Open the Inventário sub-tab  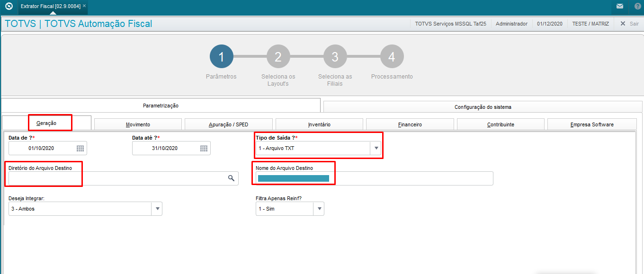pos(319,124)
